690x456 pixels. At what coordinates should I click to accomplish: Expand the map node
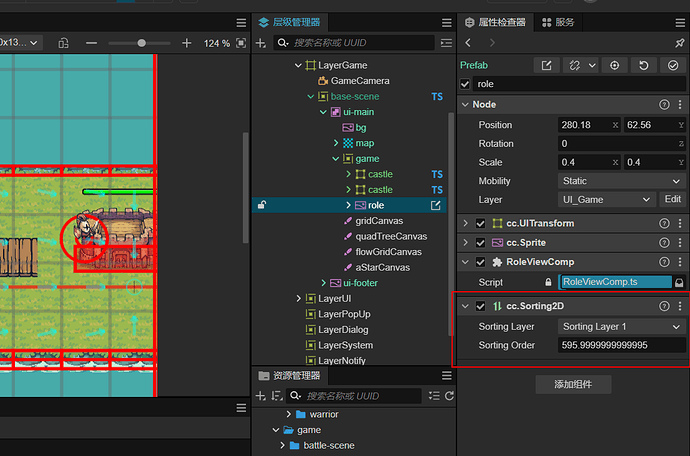336,143
